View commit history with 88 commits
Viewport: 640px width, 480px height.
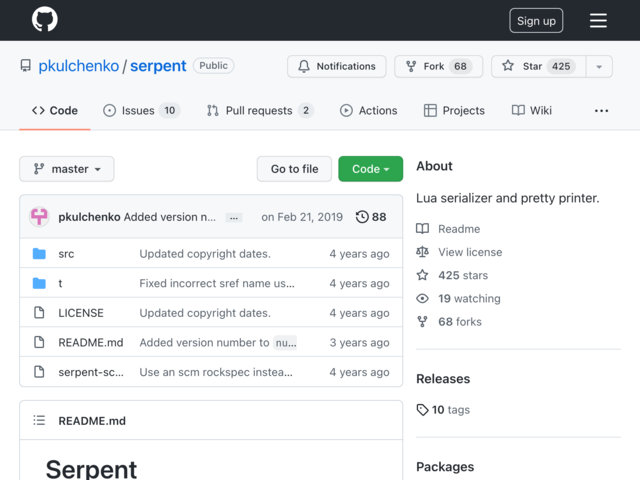371,217
